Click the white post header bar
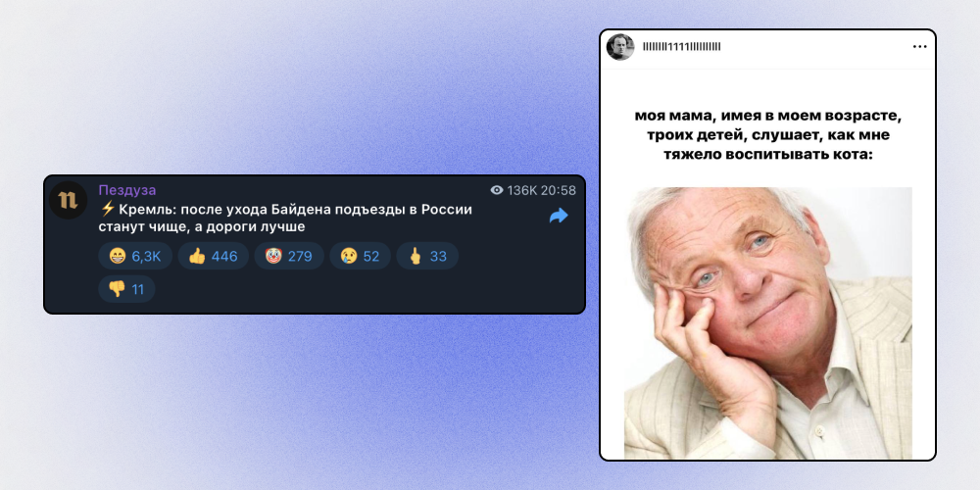 pos(767,49)
